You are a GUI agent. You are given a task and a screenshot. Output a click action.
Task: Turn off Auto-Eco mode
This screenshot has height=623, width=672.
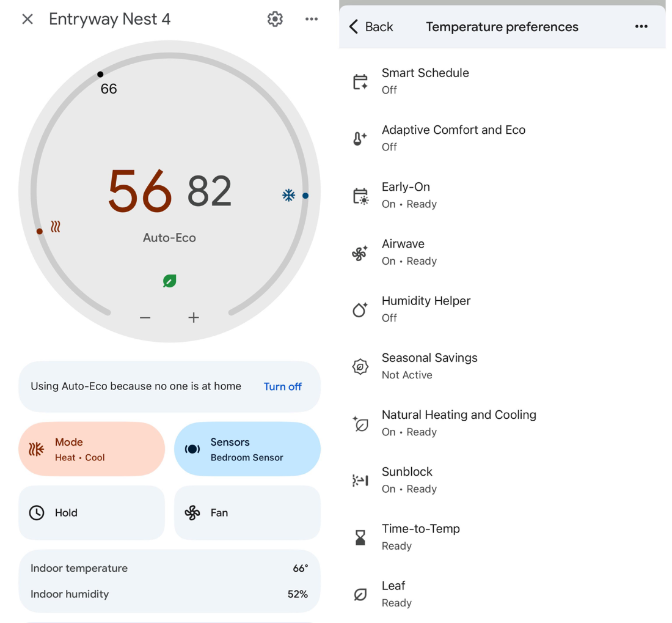point(282,387)
